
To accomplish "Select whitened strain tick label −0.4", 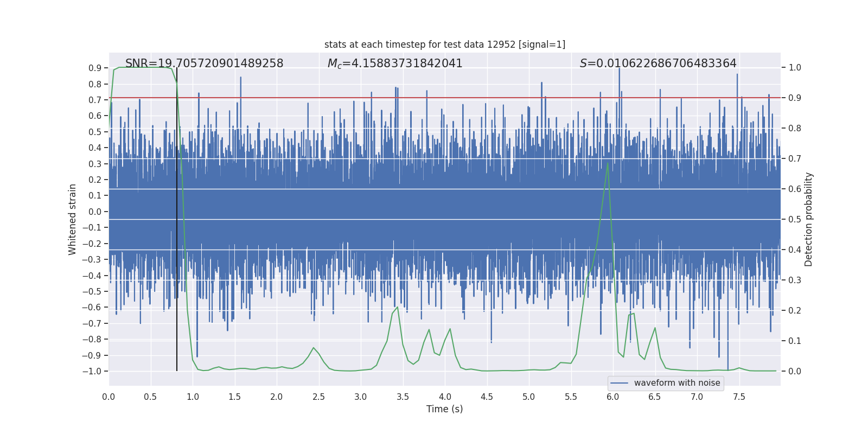I will (x=92, y=276).
